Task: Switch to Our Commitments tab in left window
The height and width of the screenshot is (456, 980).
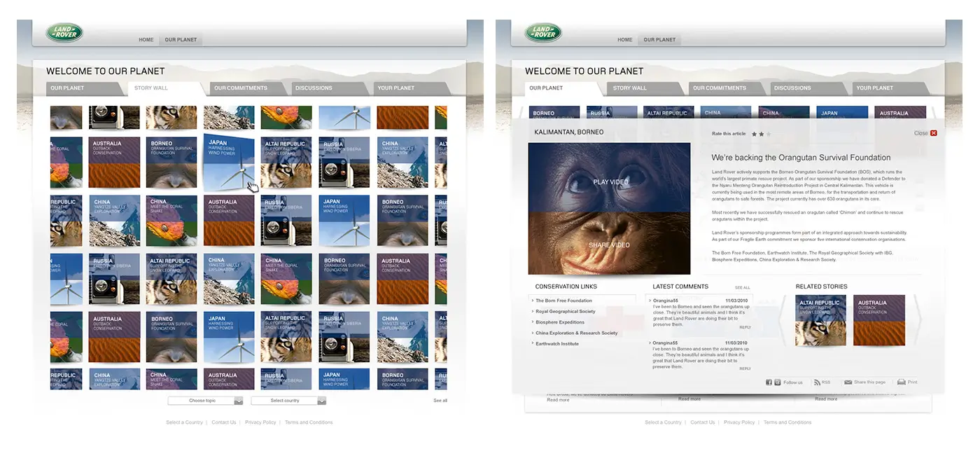Action: pos(241,88)
